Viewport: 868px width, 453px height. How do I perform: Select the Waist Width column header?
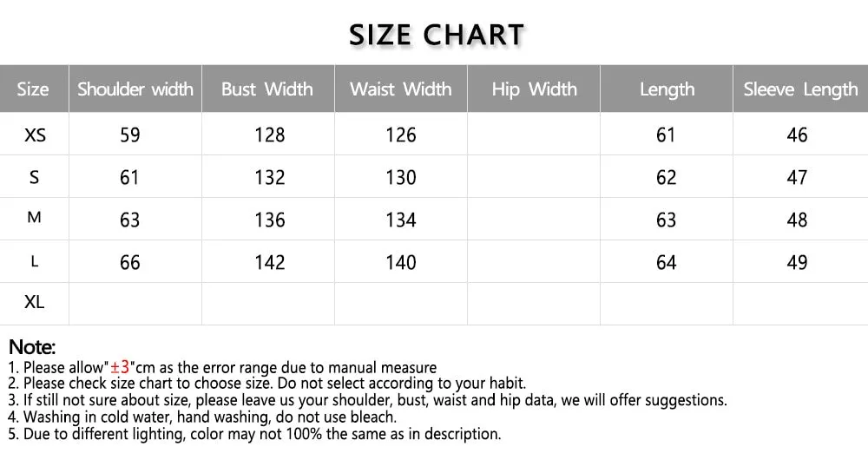401,89
